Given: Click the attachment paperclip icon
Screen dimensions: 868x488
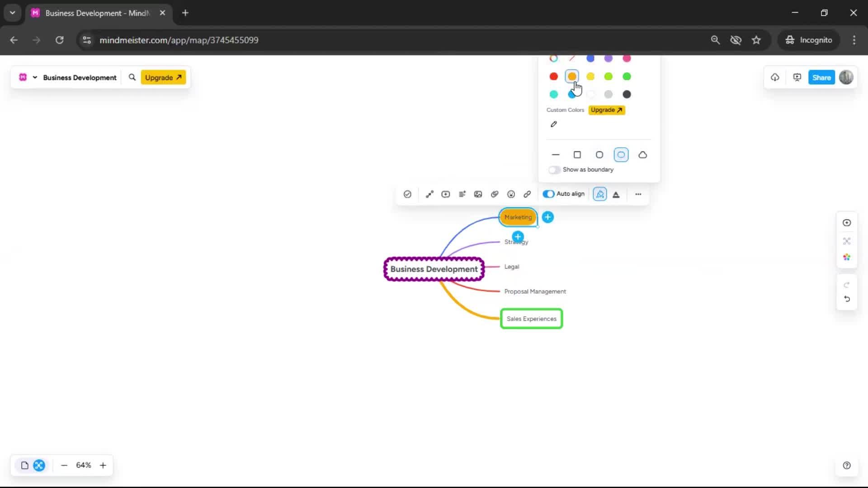Looking at the screenshot, I should point(495,194).
